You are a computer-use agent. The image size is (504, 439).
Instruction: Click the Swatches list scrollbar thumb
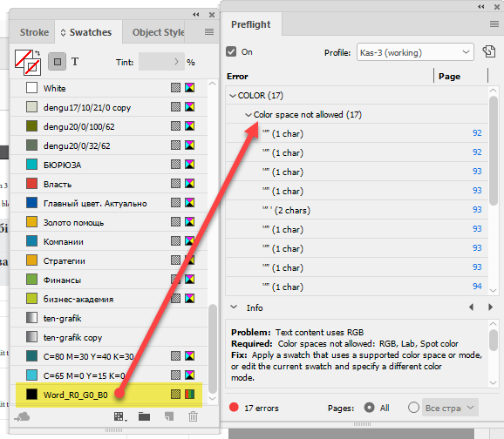[213, 348]
